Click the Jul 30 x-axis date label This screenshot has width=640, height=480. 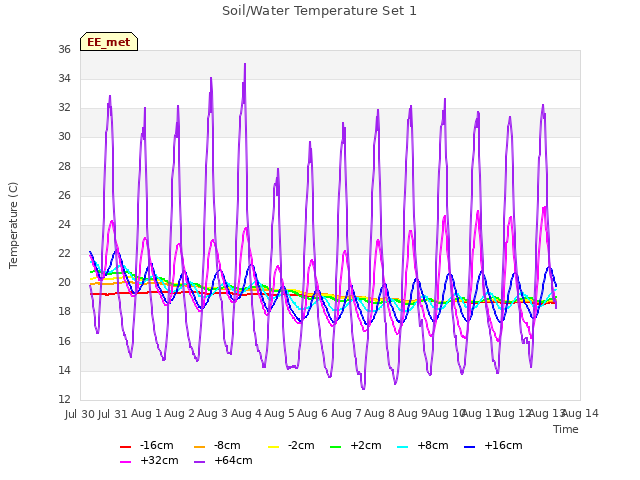(80, 414)
